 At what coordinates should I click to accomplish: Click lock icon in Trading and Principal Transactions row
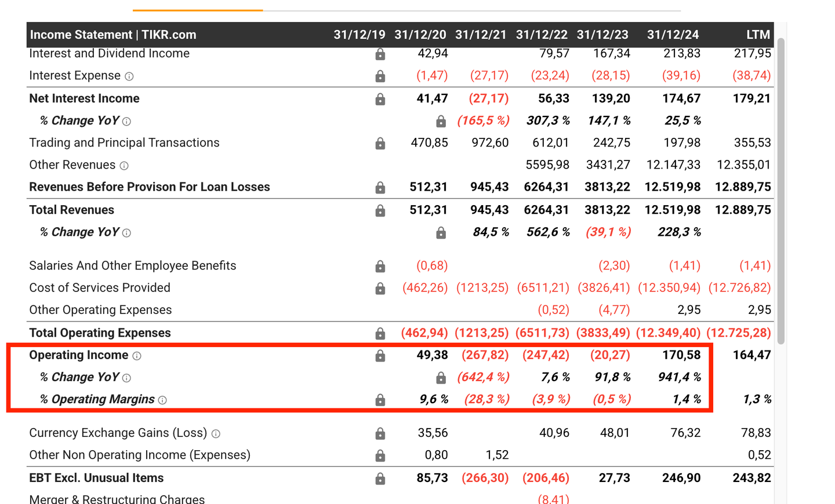[380, 143]
